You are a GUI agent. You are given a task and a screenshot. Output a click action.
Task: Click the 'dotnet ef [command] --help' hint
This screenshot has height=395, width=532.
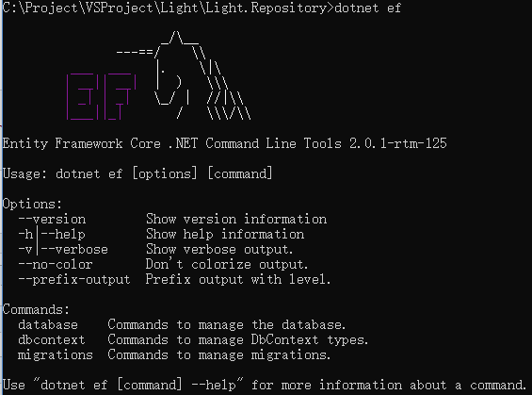tap(138, 385)
